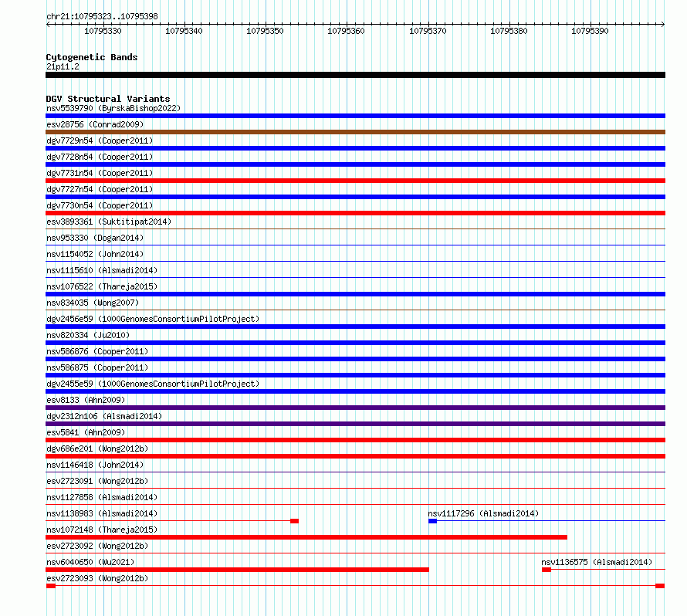687x616 pixels.
Task: Click the nsv1138983 (Alsmadi2014) label
Action: pos(102,513)
